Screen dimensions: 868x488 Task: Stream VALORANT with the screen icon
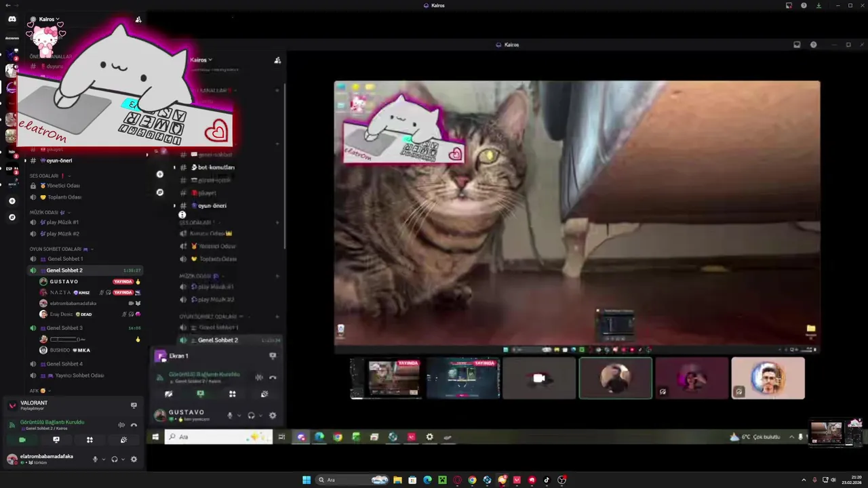click(134, 405)
